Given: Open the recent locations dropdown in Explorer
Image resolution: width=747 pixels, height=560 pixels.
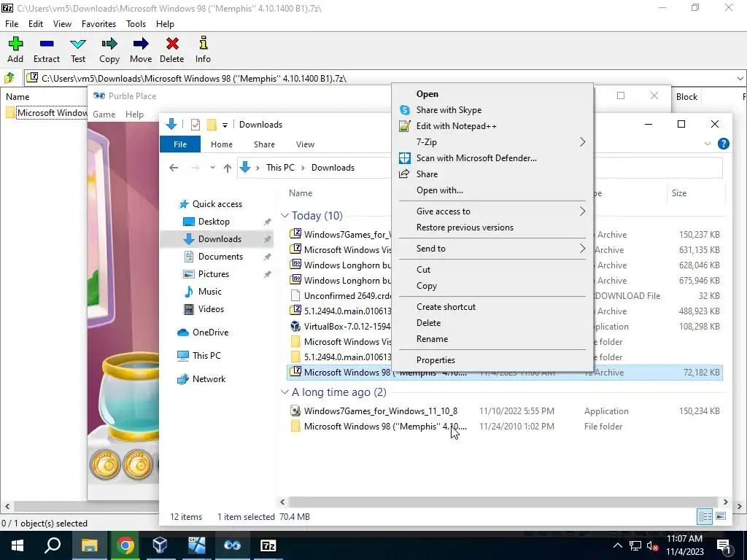Looking at the screenshot, I should [212, 168].
